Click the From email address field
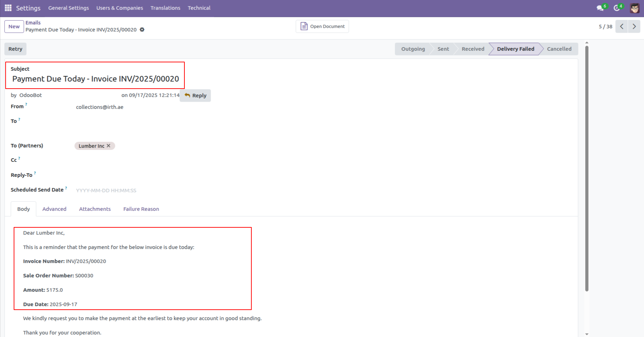 [100, 107]
